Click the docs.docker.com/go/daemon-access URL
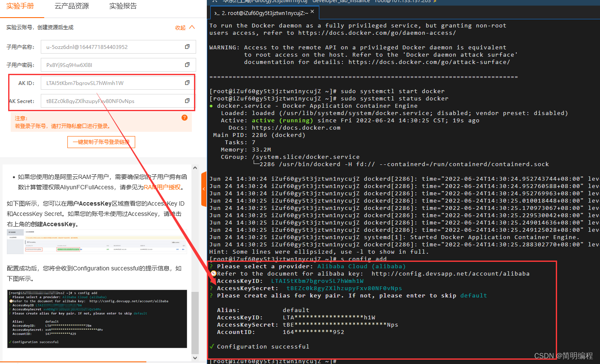 pyautogui.click(x=377, y=33)
